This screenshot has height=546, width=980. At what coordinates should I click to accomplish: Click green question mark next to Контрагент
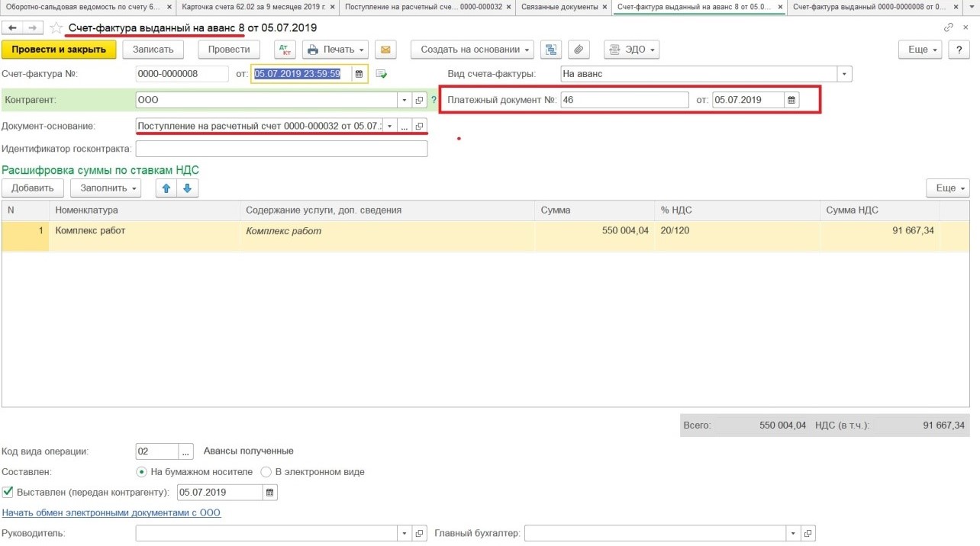(434, 100)
